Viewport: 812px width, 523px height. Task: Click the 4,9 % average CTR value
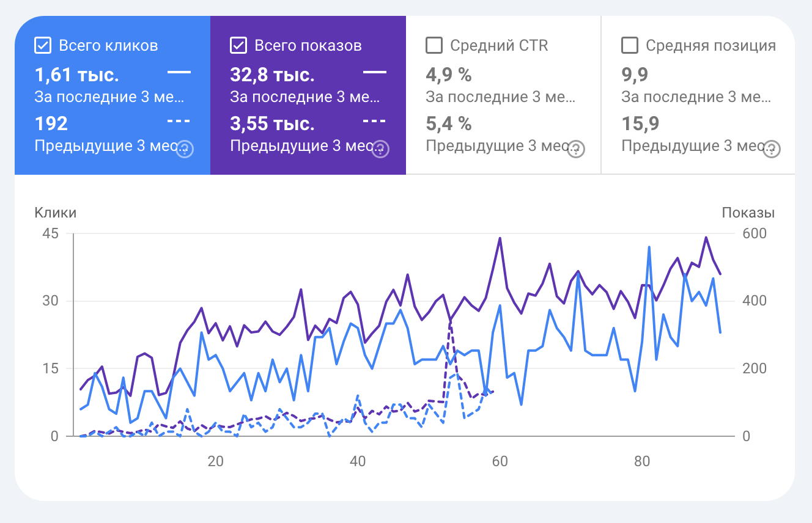pyautogui.click(x=449, y=75)
